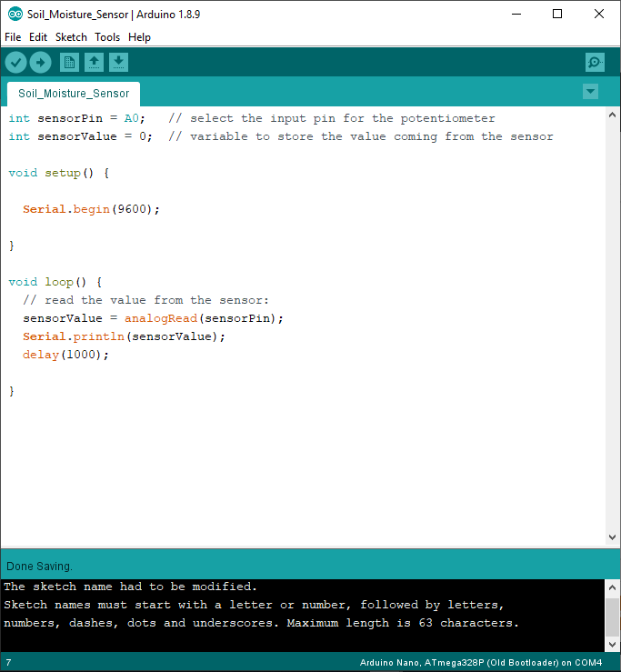Click 'The sketch name had to be modified.' console line

(x=130, y=587)
